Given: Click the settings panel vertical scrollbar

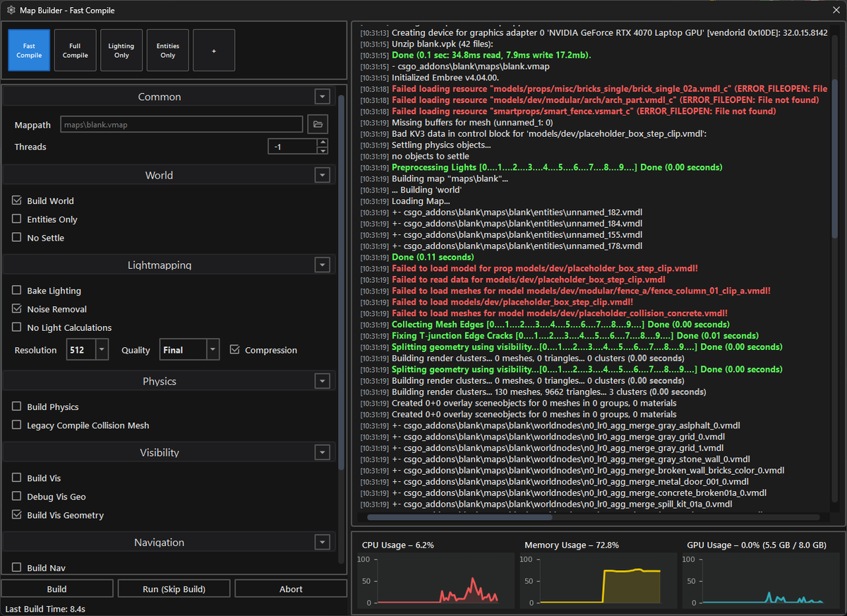Looking at the screenshot, I should point(342,282).
